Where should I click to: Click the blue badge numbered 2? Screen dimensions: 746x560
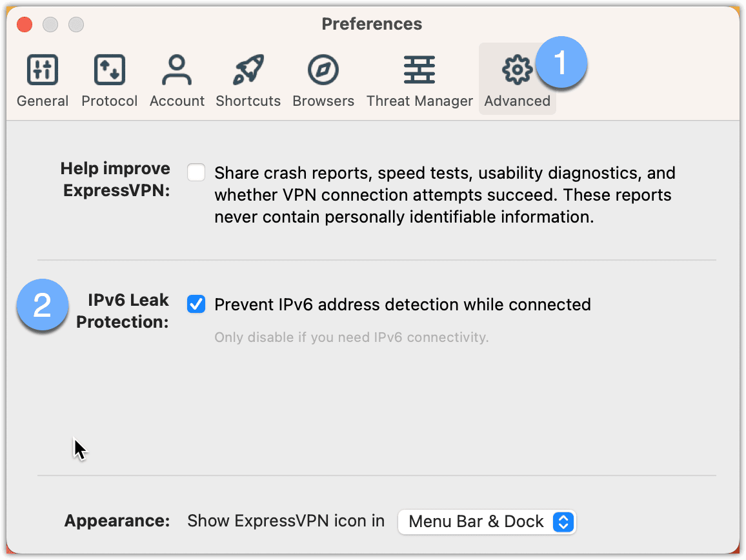(43, 305)
